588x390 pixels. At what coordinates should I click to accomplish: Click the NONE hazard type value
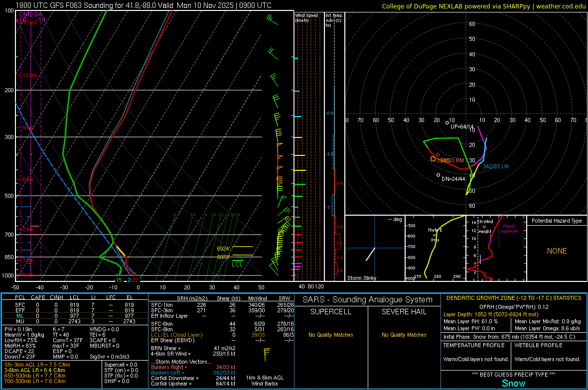pyautogui.click(x=557, y=251)
